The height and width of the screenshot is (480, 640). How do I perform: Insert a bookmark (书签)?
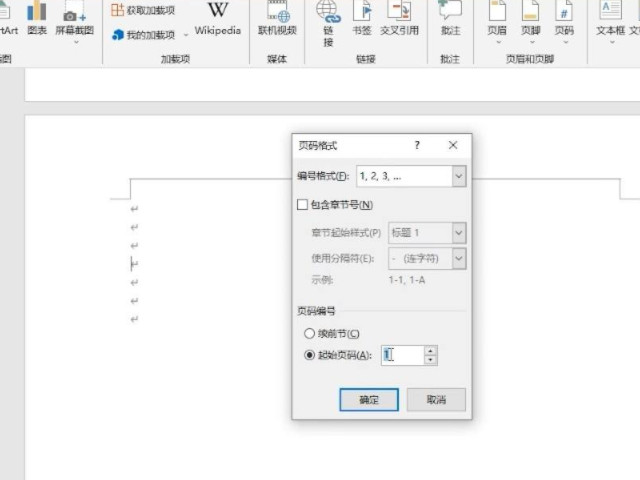pyautogui.click(x=362, y=18)
